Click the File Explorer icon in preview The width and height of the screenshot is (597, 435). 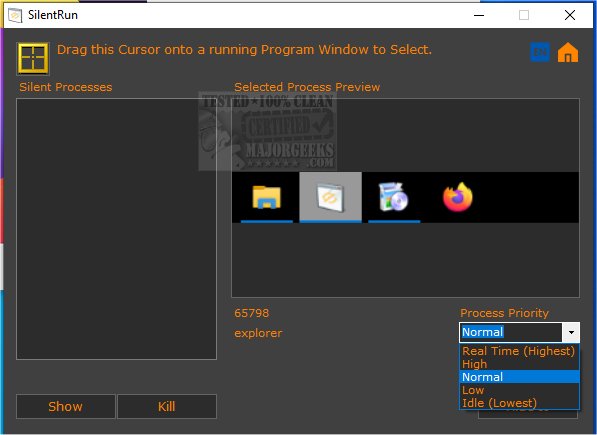coord(267,197)
